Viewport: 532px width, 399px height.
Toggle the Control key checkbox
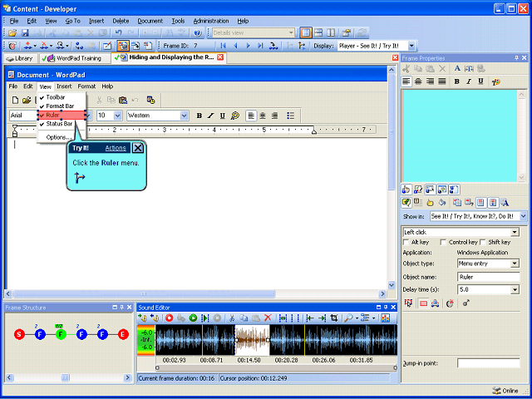pyautogui.click(x=443, y=242)
